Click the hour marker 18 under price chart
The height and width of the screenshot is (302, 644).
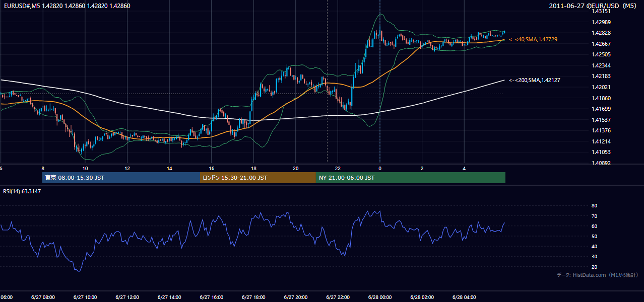point(253,169)
